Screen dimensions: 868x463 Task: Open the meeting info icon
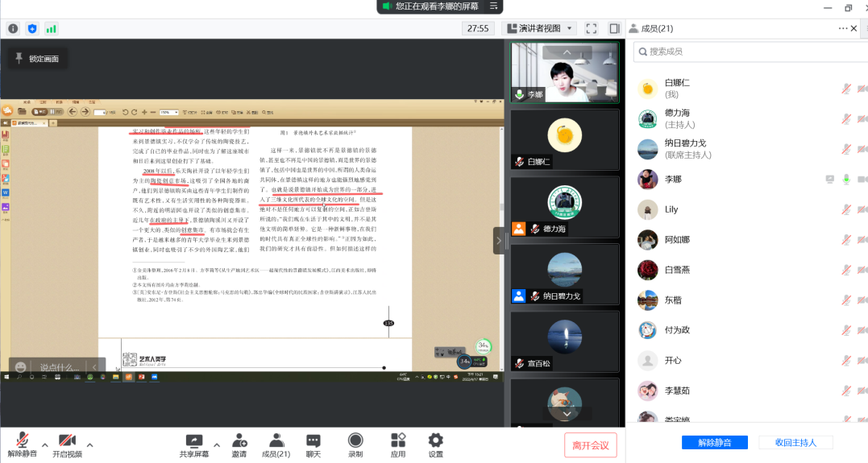point(13,28)
